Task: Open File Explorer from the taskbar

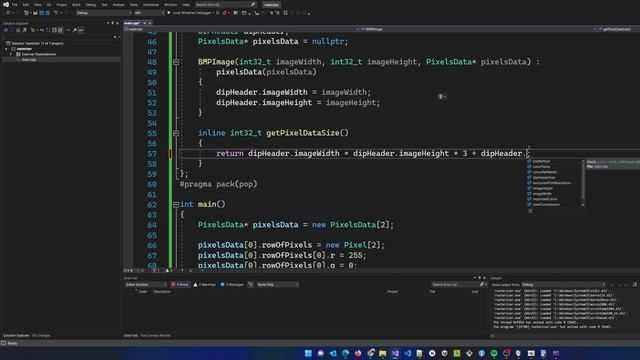Action: [382, 353]
